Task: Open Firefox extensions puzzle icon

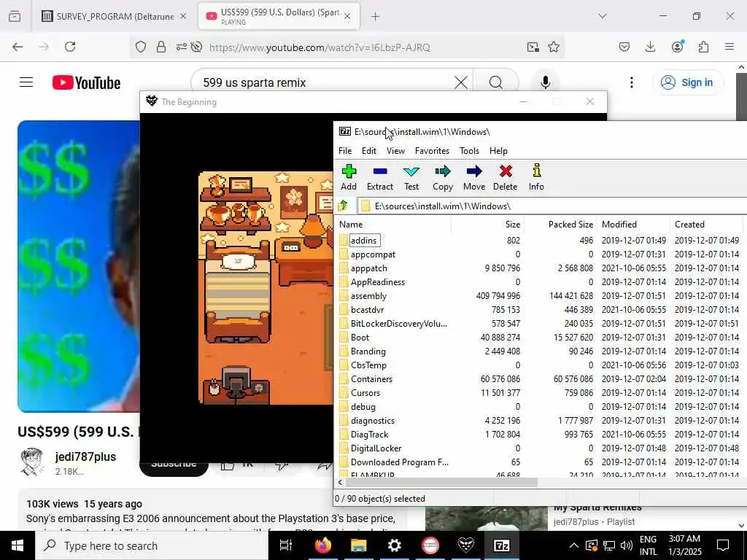Action: pyautogui.click(x=703, y=47)
